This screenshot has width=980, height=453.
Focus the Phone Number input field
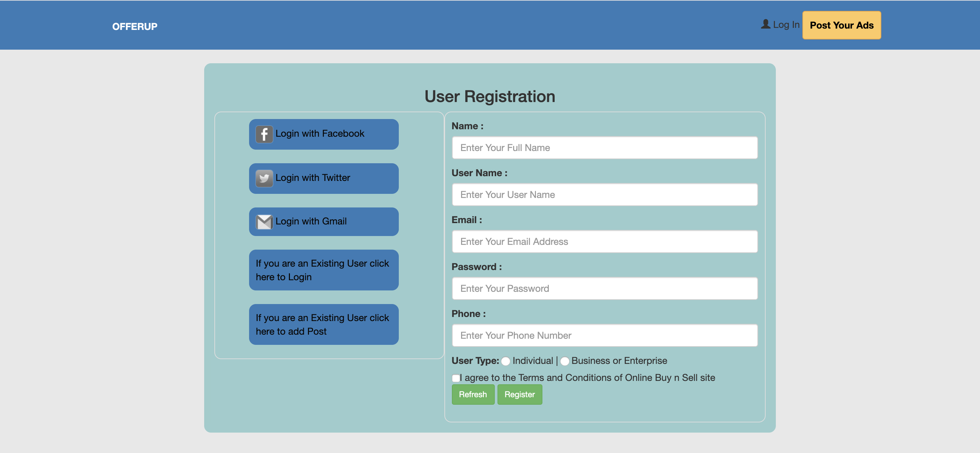(604, 335)
